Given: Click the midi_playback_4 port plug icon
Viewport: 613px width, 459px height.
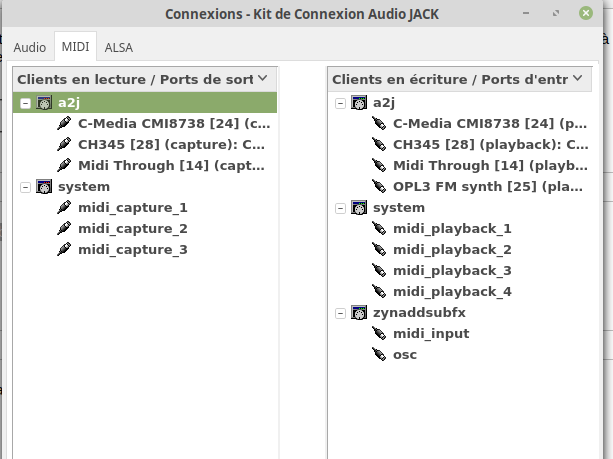Looking at the screenshot, I should pyautogui.click(x=379, y=291).
